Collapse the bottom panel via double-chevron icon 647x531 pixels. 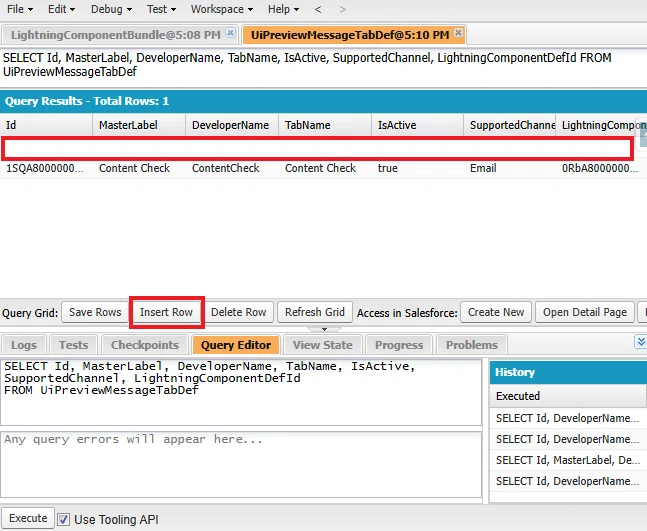tap(640, 342)
